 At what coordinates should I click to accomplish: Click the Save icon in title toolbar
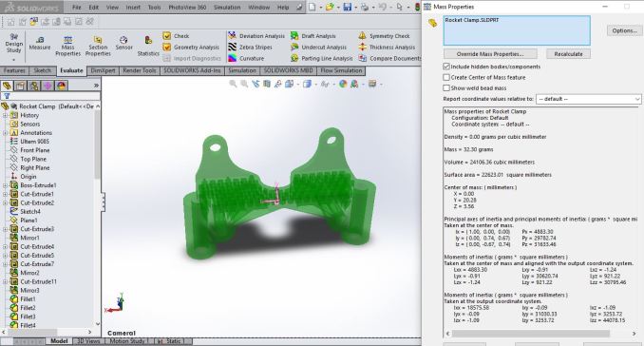point(348,7)
